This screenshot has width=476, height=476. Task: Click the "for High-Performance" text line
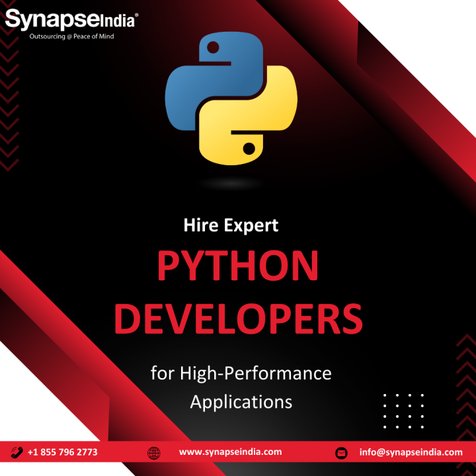[x=241, y=374]
